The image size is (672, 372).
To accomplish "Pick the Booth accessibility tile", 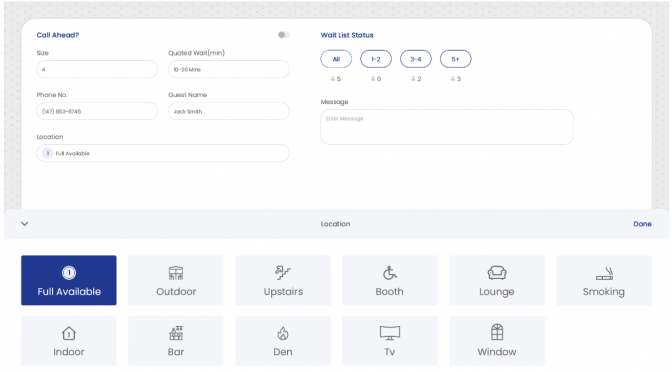I will (x=390, y=280).
